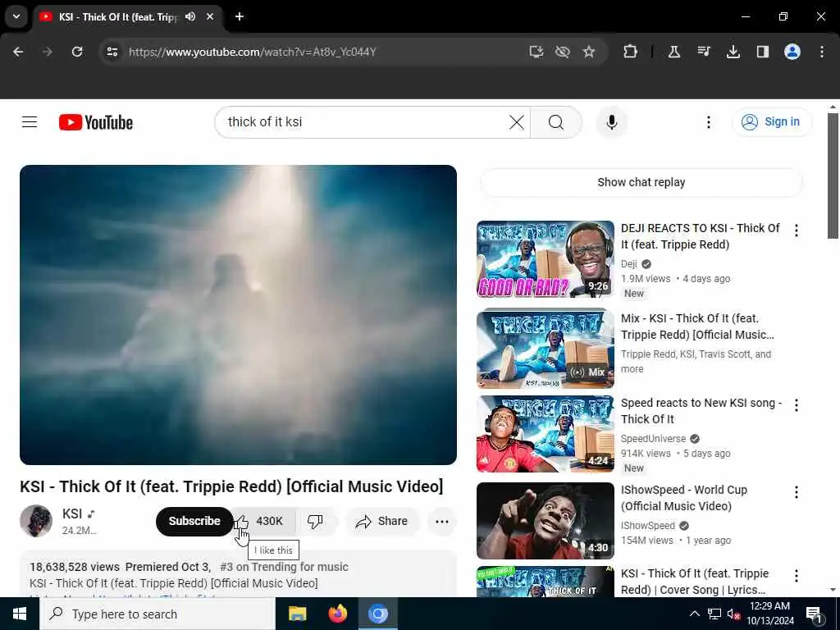Open Chrome three-dot main menu
The image size is (840, 630).
822,52
